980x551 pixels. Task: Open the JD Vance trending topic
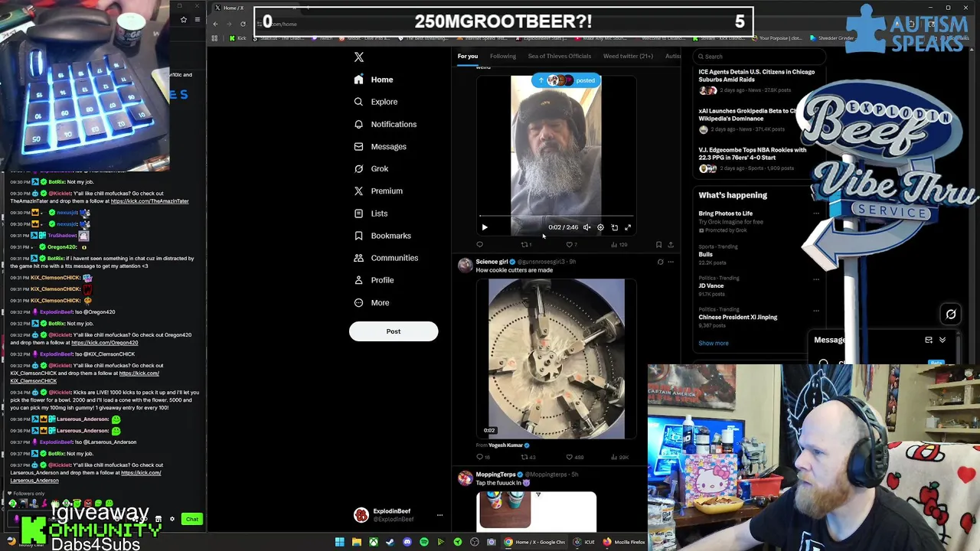(x=711, y=285)
